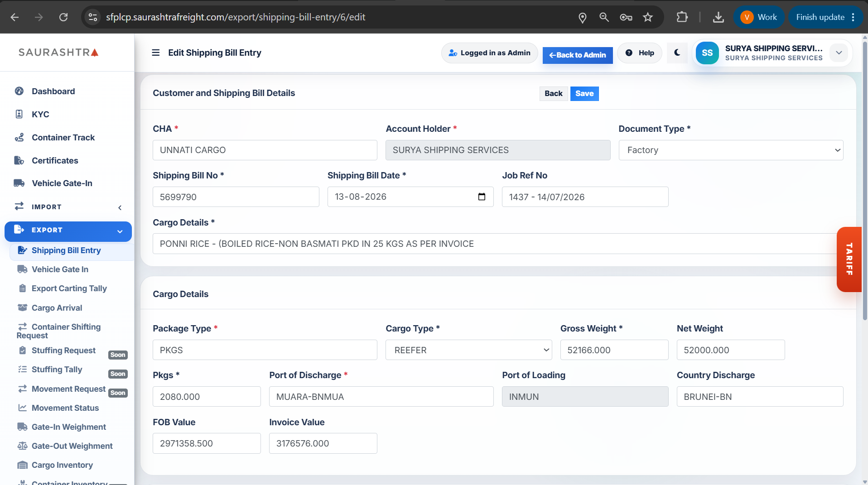Image resolution: width=868 pixels, height=485 pixels.
Task: Click the Back button in form header
Action: click(x=554, y=93)
